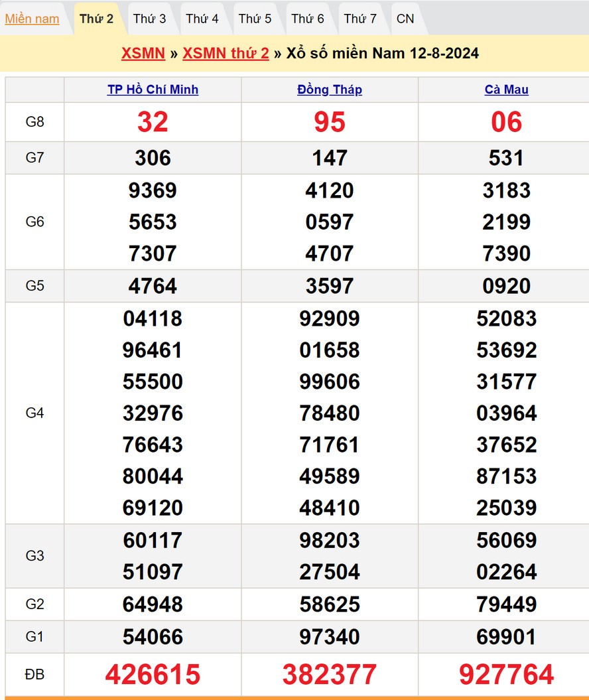Click Cà Mau G1 number 69901

(507, 637)
